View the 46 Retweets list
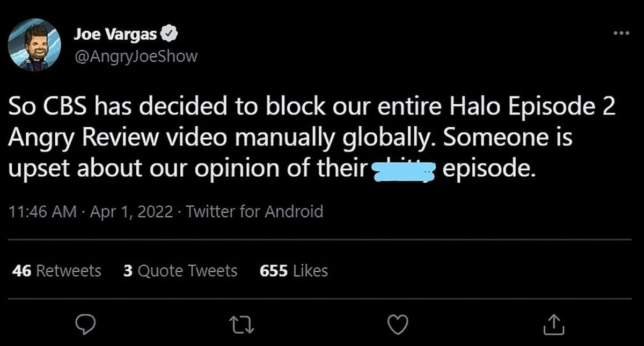The height and width of the screenshot is (346, 644). (56, 271)
